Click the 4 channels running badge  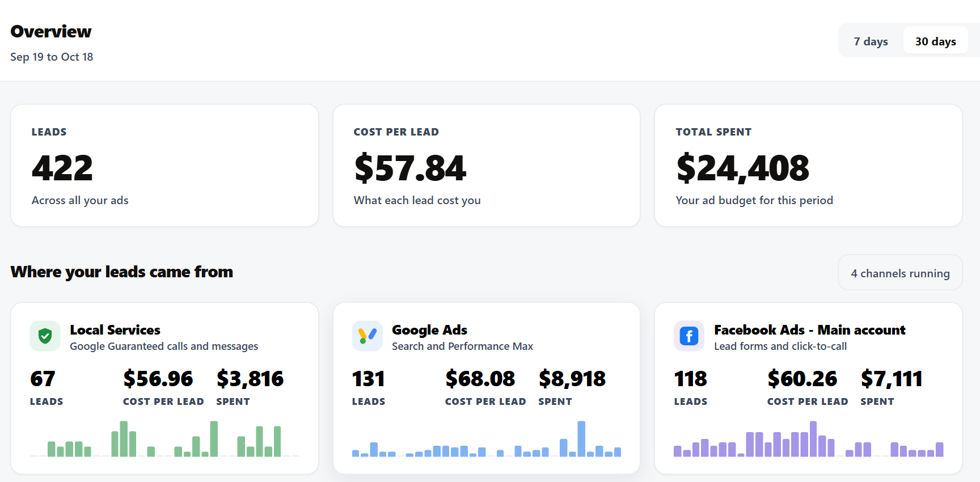pos(900,273)
